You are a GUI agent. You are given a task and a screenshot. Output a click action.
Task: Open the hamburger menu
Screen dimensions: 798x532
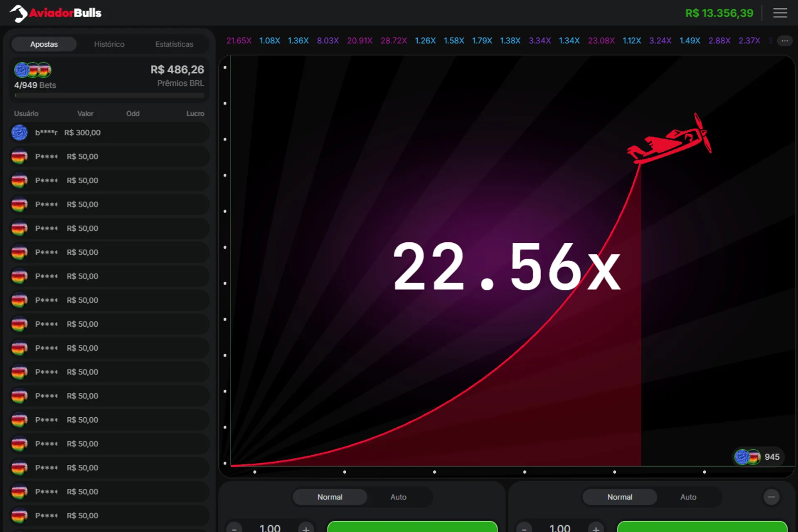click(x=780, y=13)
